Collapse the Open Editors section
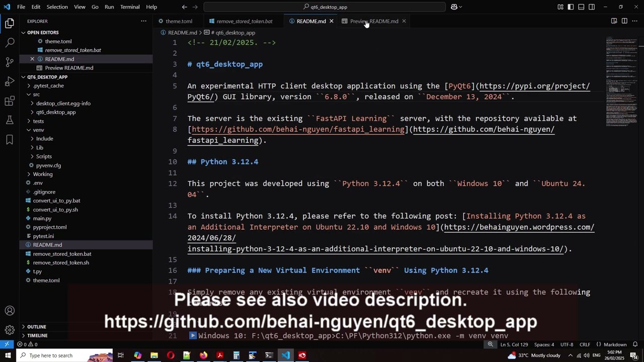644x362 pixels. click(x=86, y=32)
